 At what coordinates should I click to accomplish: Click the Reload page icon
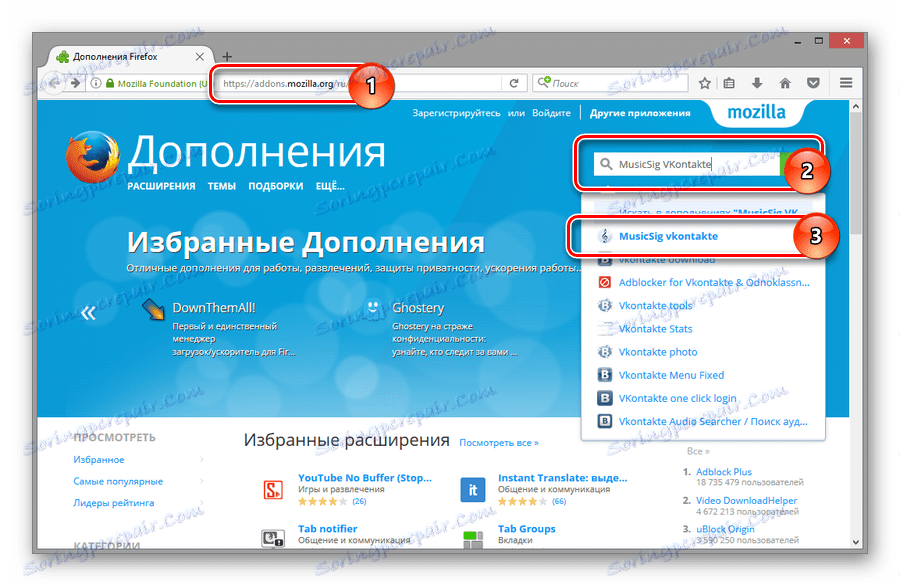pyautogui.click(x=514, y=83)
